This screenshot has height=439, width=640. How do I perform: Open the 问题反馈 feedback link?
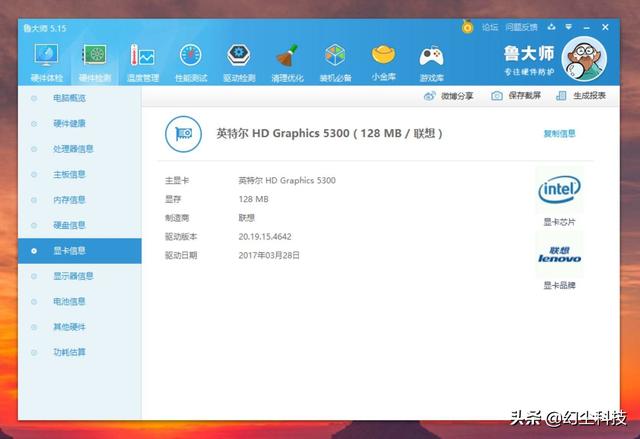[x=521, y=27]
